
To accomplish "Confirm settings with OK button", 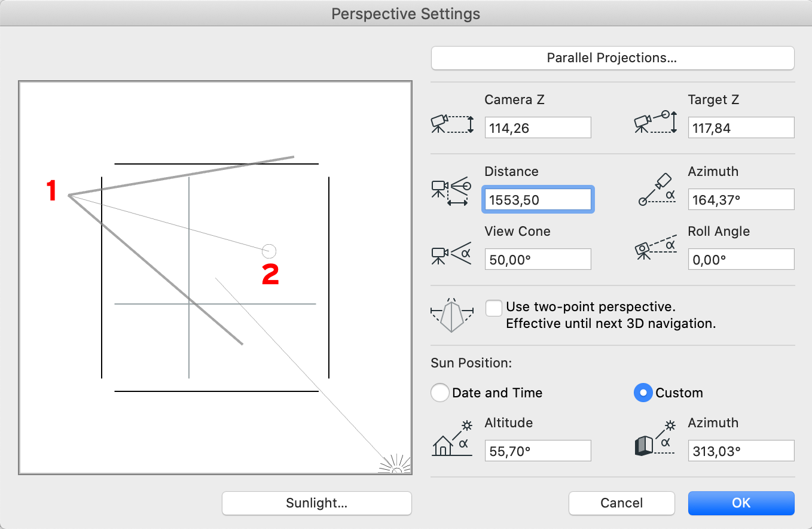I will pos(741,503).
